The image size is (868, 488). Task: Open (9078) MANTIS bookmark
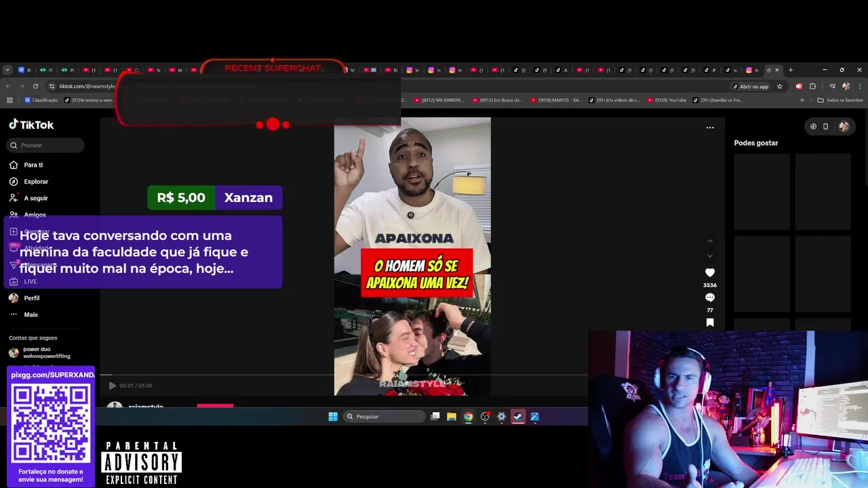pos(555,100)
